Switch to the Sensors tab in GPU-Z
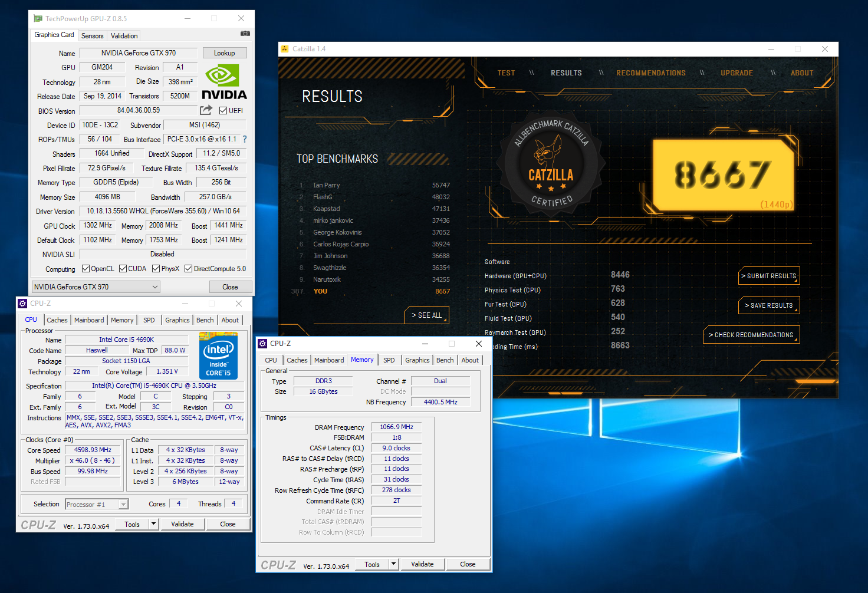Viewport: 868px width, 593px height. [x=93, y=36]
